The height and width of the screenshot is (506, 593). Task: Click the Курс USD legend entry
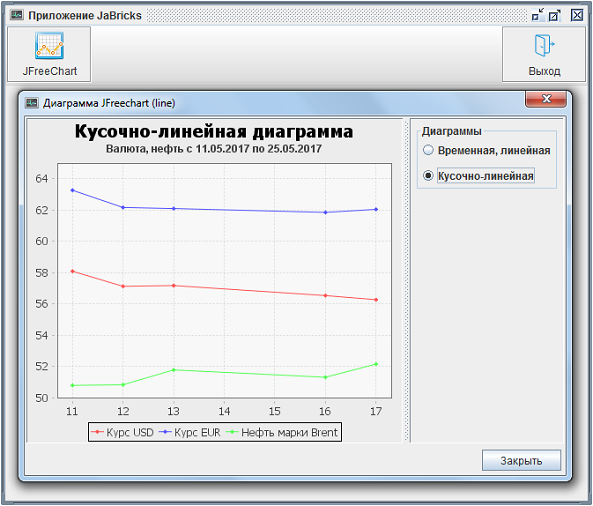122,432
